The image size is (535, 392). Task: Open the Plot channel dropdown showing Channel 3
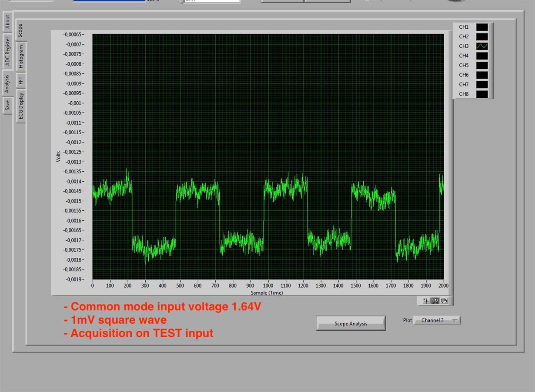[x=437, y=320]
